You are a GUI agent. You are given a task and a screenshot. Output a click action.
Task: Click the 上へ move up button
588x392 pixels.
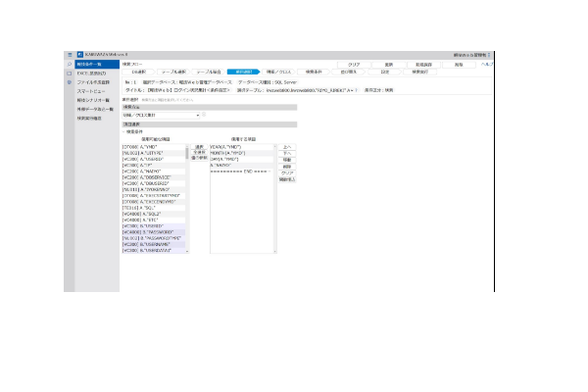(x=286, y=146)
